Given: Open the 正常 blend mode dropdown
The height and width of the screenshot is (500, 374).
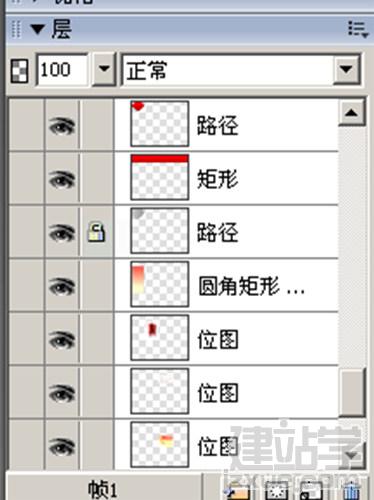Looking at the screenshot, I should [x=347, y=69].
